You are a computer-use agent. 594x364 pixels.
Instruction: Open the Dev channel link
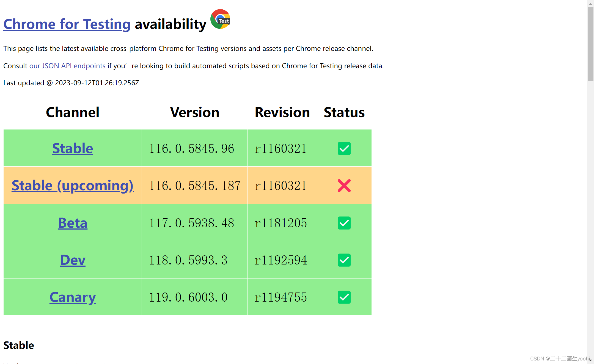[x=72, y=260]
